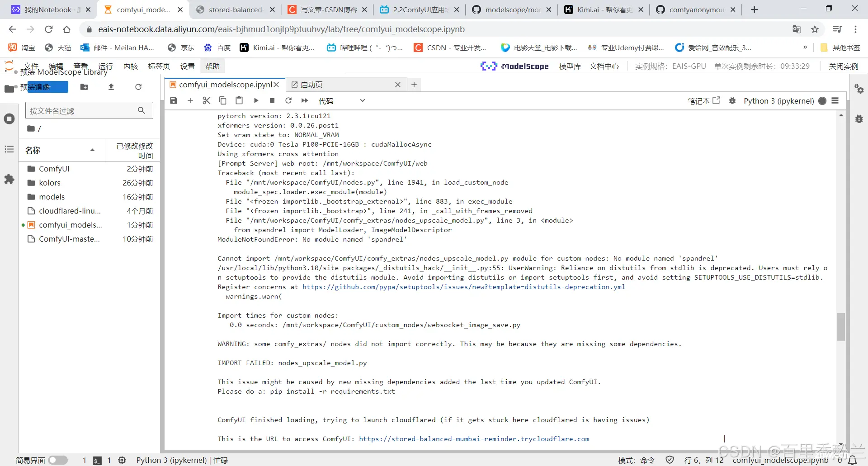Toggle the 简易界面 switch
This screenshot has width=868, height=466.
(x=57, y=460)
